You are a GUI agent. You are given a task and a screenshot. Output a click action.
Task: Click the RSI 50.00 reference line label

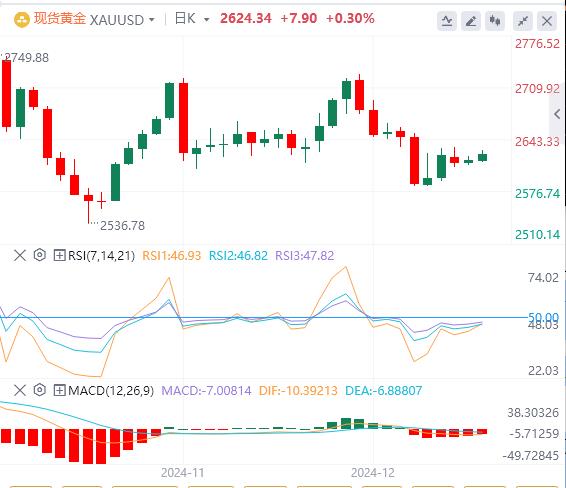coord(543,318)
